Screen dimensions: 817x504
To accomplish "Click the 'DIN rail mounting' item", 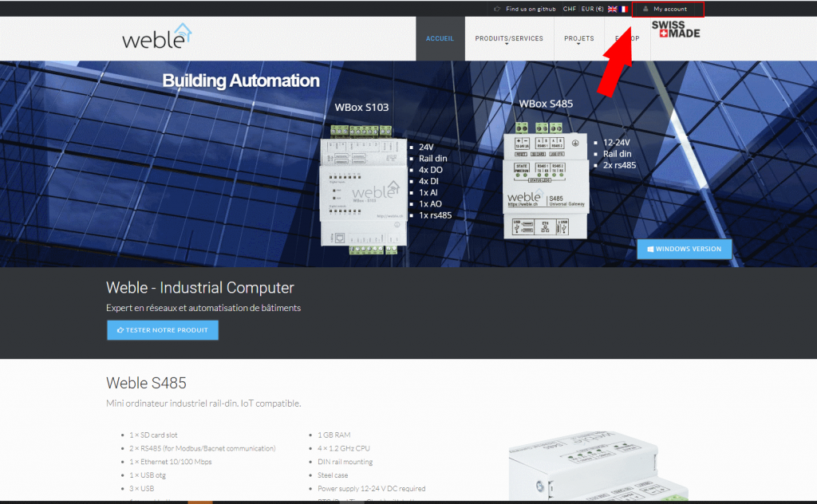I will coord(345,462).
